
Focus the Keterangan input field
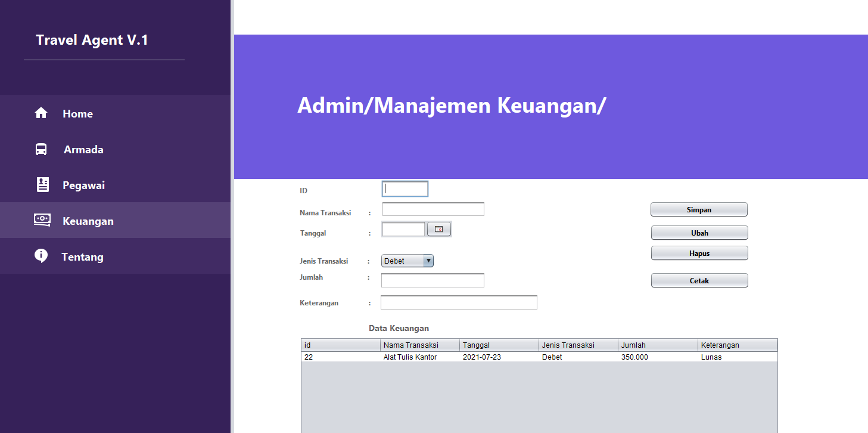click(x=459, y=302)
